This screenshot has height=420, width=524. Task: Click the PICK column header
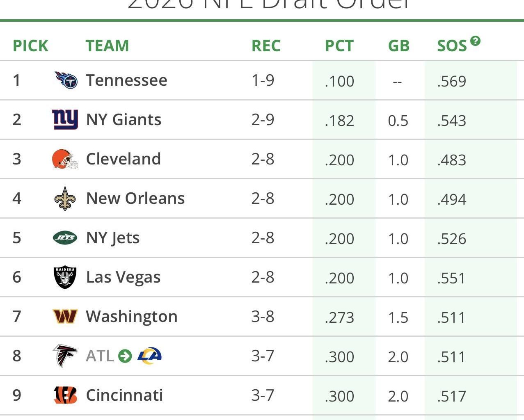point(30,46)
